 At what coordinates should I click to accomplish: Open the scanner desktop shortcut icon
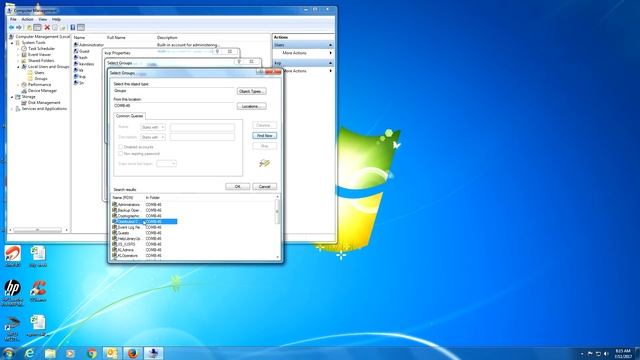[x=12, y=329]
